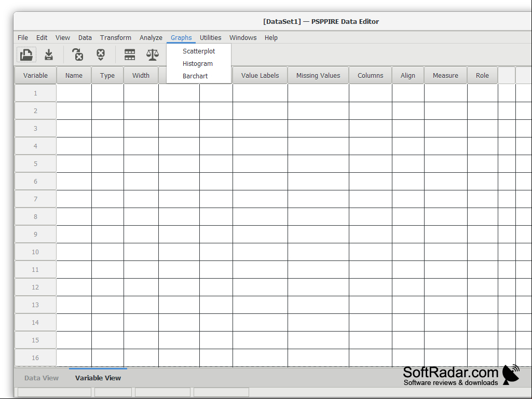Select variable row header 3

coord(35,129)
